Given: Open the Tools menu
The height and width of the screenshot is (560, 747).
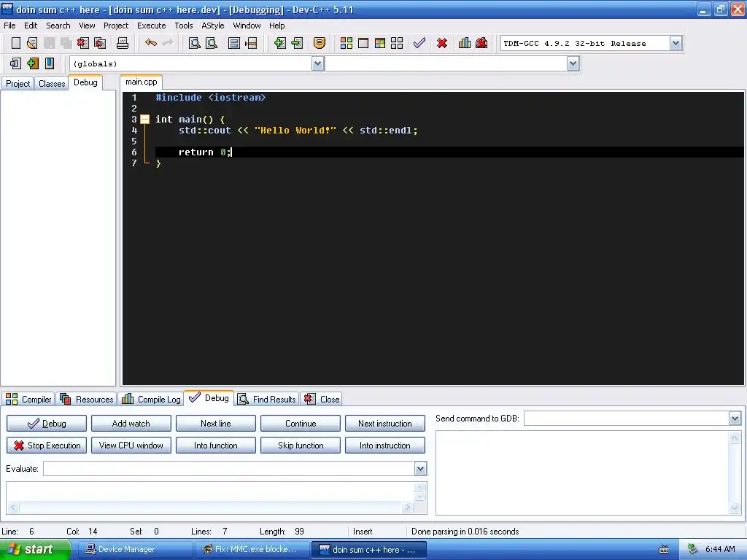Looking at the screenshot, I should click(x=183, y=26).
